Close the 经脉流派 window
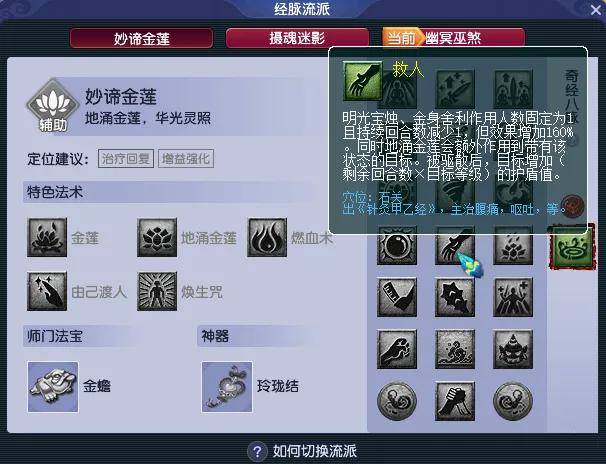Screen dimensions: 606x464 (x=596, y=9)
